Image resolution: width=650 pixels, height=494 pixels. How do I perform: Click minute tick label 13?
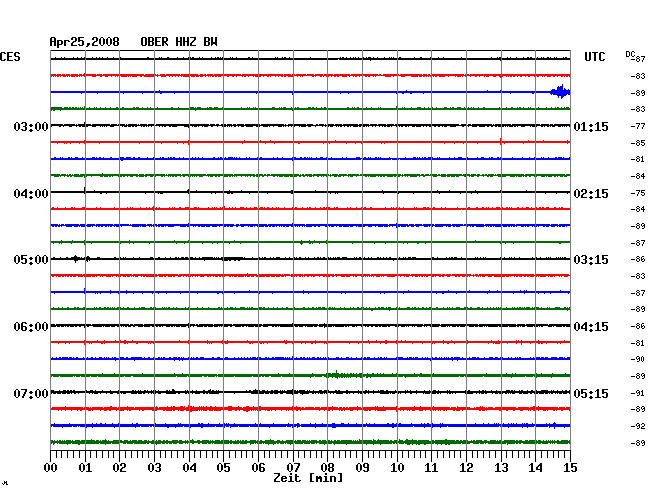[501, 468]
